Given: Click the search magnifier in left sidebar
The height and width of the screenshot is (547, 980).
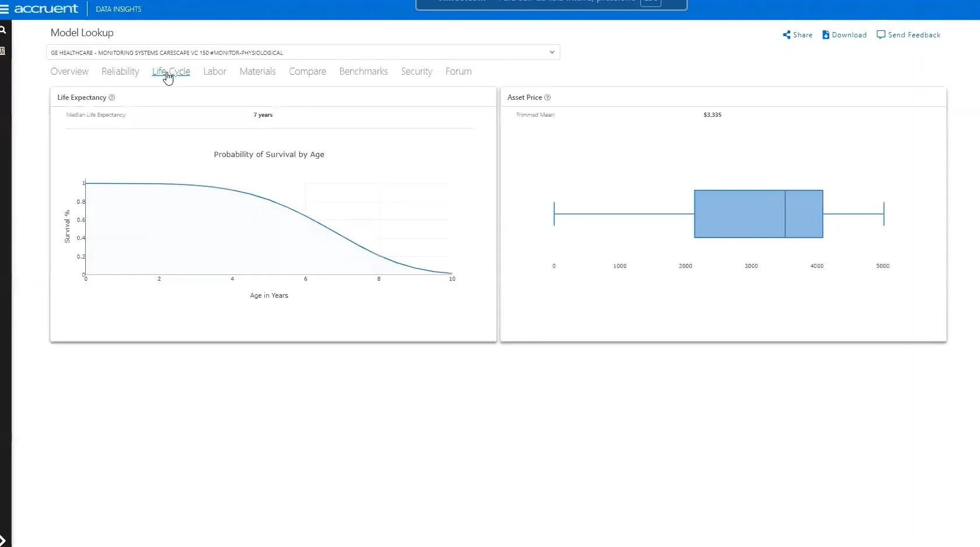Looking at the screenshot, I should click(3, 30).
